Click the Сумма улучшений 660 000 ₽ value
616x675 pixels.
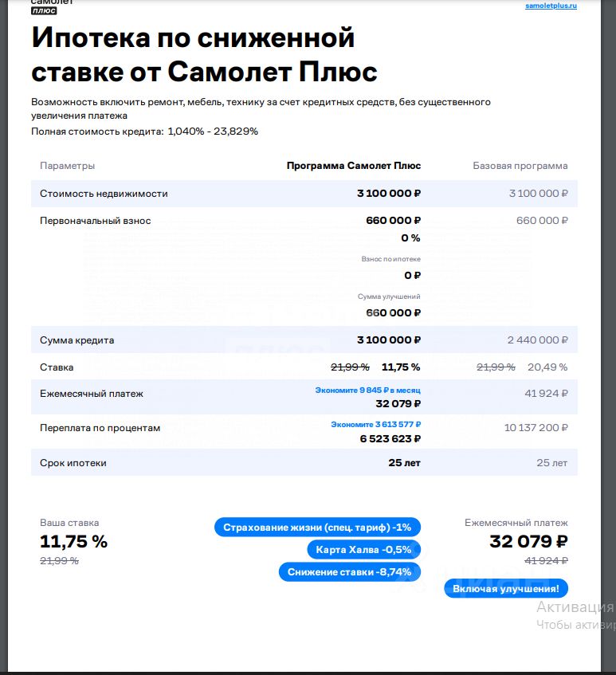coord(393,313)
